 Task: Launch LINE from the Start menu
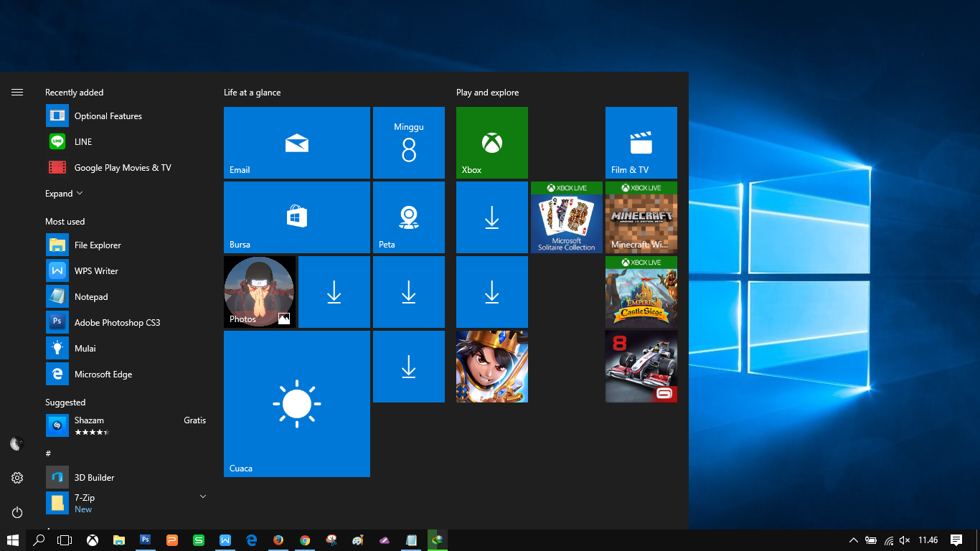pyautogui.click(x=126, y=142)
